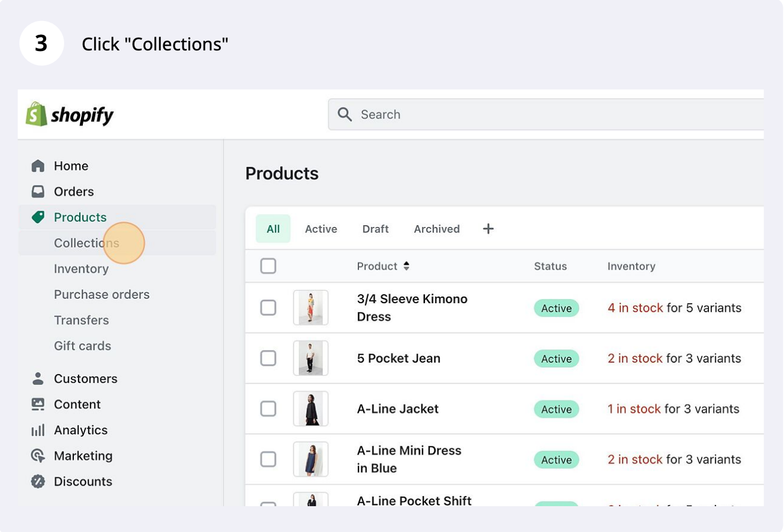The width and height of the screenshot is (784, 532).
Task: Open the A-Line Pocket Shift product
Action: pyautogui.click(x=414, y=500)
